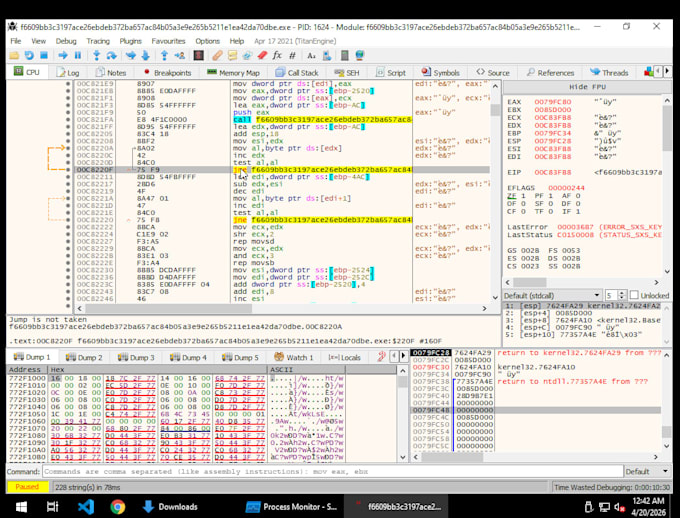Open the Scylla plugin icon
The image size is (680, 518).
coord(199,56)
